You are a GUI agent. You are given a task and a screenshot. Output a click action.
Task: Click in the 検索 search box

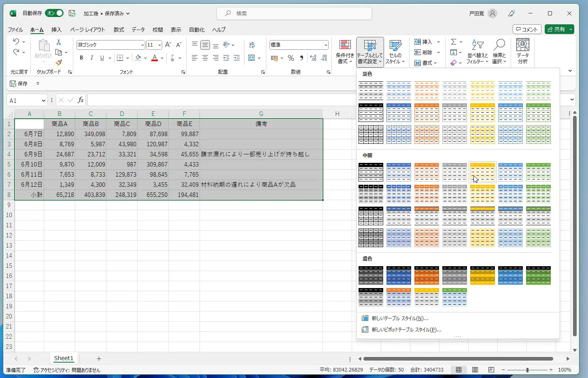tap(294, 13)
